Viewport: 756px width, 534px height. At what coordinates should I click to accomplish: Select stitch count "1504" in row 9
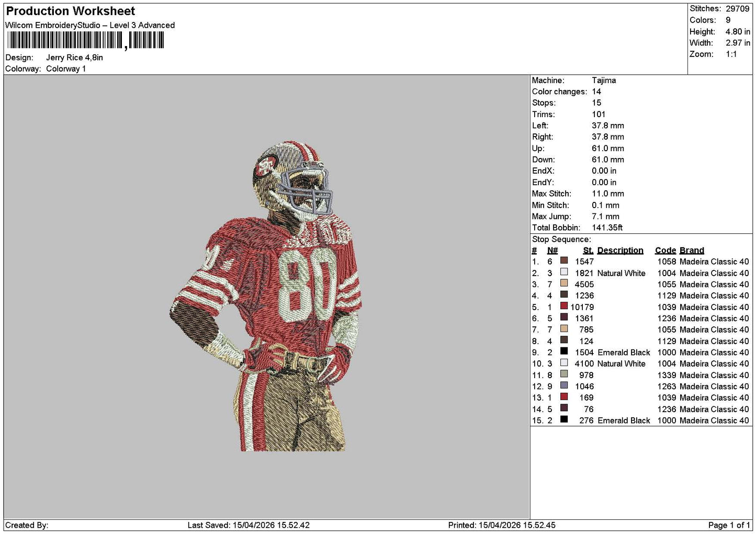[584, 353]
